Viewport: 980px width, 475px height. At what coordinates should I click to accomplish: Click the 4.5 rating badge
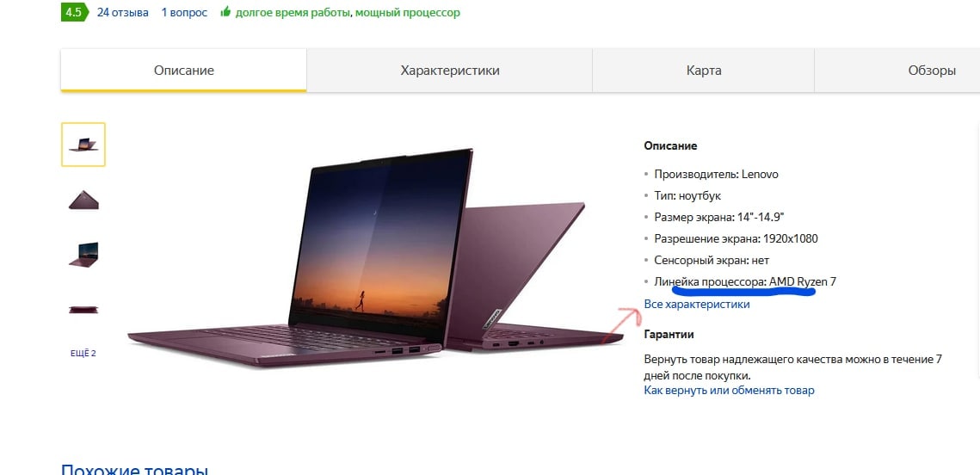point(74,12)
